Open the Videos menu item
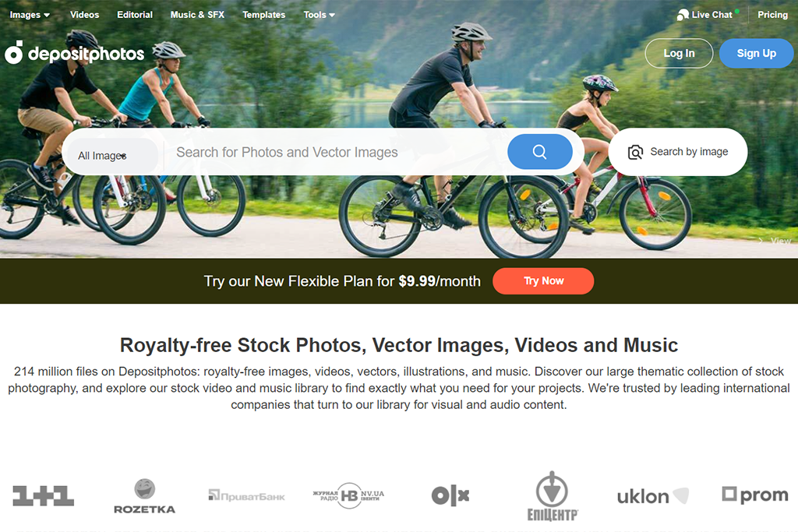 84,15
